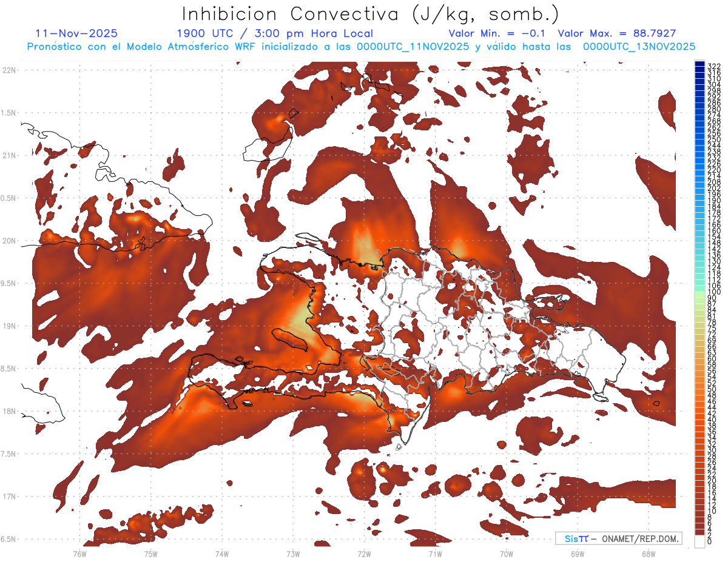
Task: Click the title 'Inhibicion Convectiva (J/kg, somb.)'
Action: pos(371,15)
